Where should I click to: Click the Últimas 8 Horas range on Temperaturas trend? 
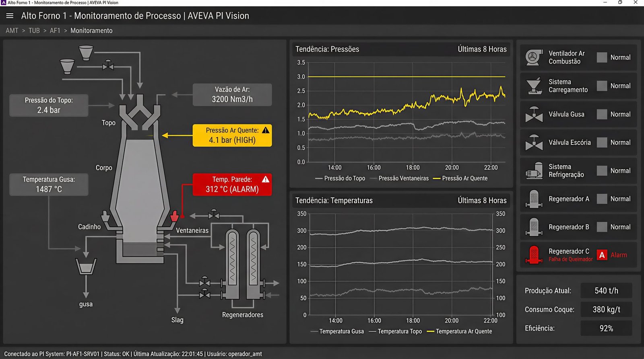click(x=482, y=200)
